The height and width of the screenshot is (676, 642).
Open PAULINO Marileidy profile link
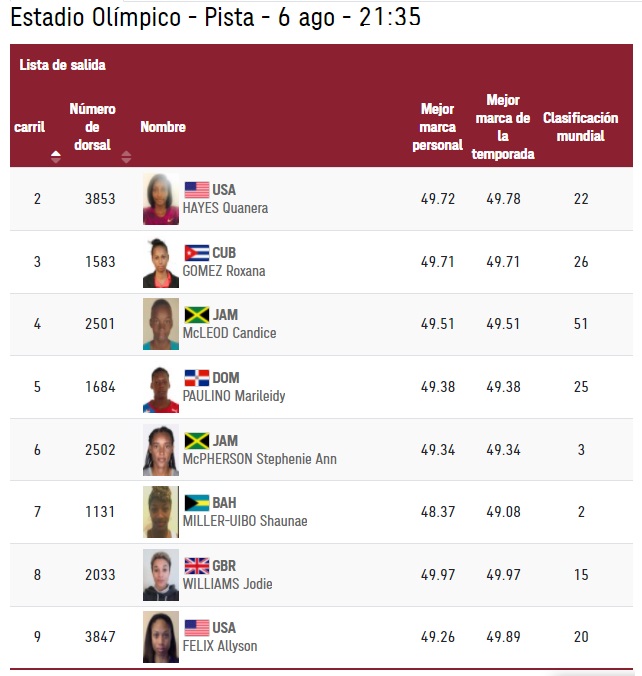pos(234,396)
